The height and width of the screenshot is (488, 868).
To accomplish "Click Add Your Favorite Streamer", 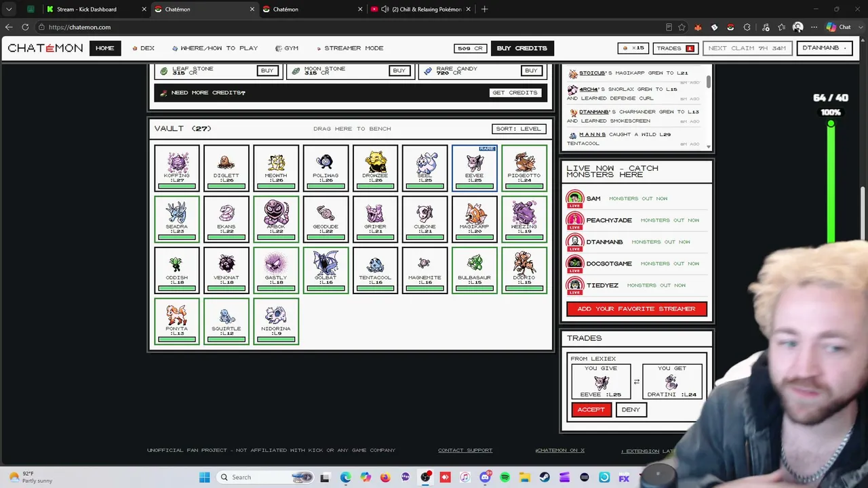I will coord(637,309).
